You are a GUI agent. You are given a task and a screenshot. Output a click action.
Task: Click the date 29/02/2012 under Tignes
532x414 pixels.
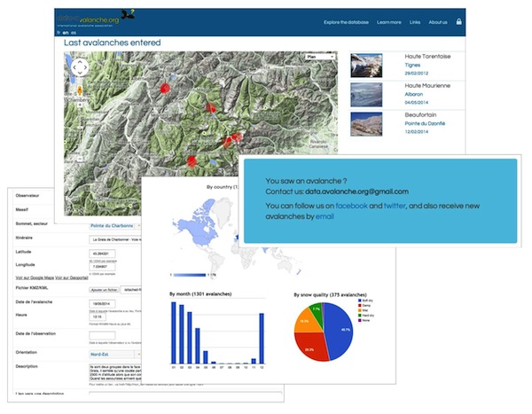[x=417, y=74]
